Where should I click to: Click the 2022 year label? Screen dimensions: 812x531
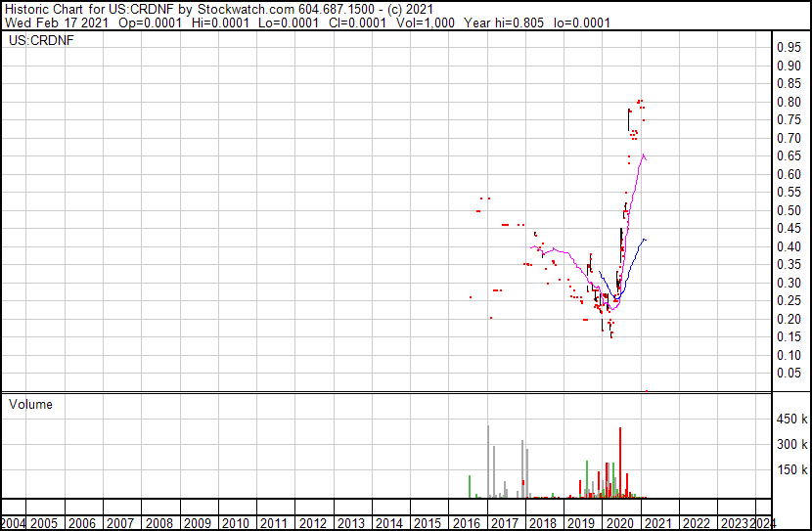pyautogui.click(x=697, y=523)
